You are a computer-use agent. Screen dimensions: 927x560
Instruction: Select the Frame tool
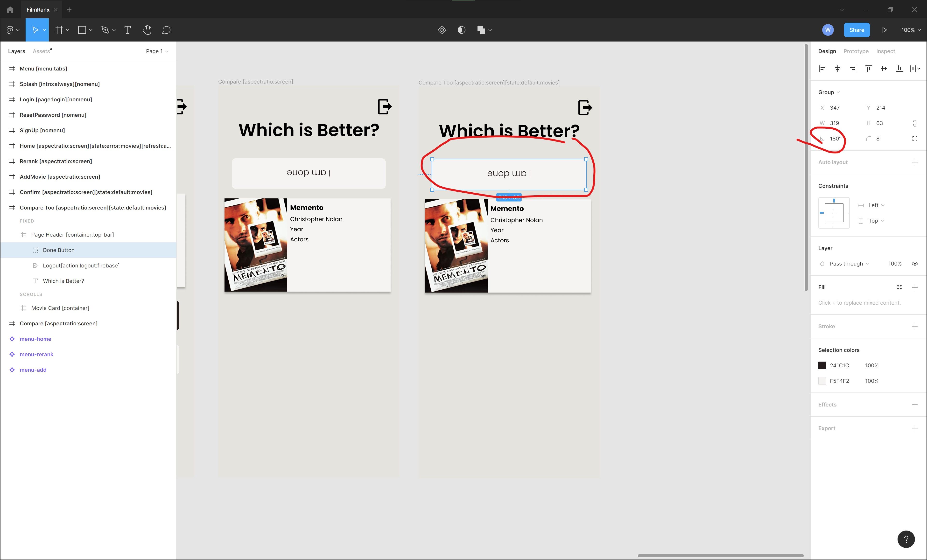point(59,30)
